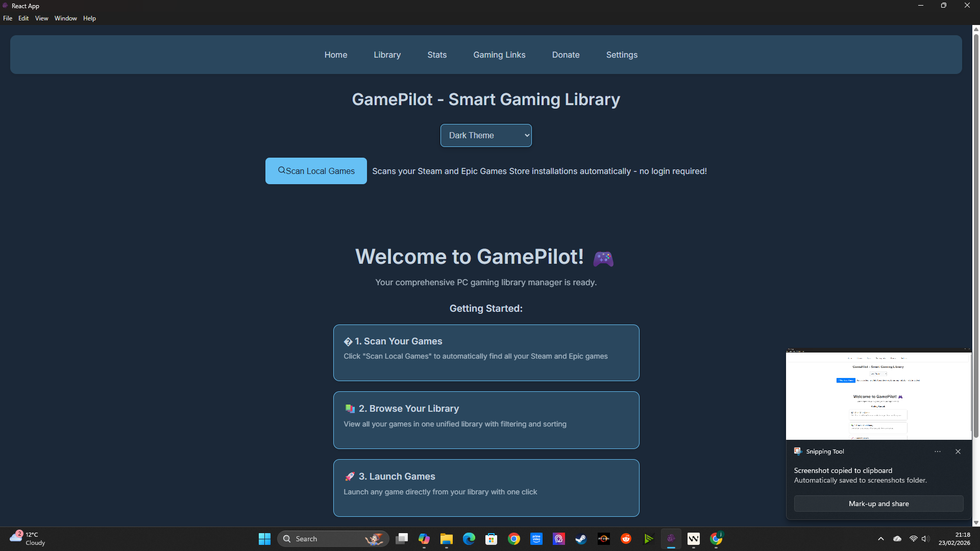Open Snipping Tool notification options ellipsis
Image resolution: width=980 pixels, height=551 pixels.
click(937, 452)
